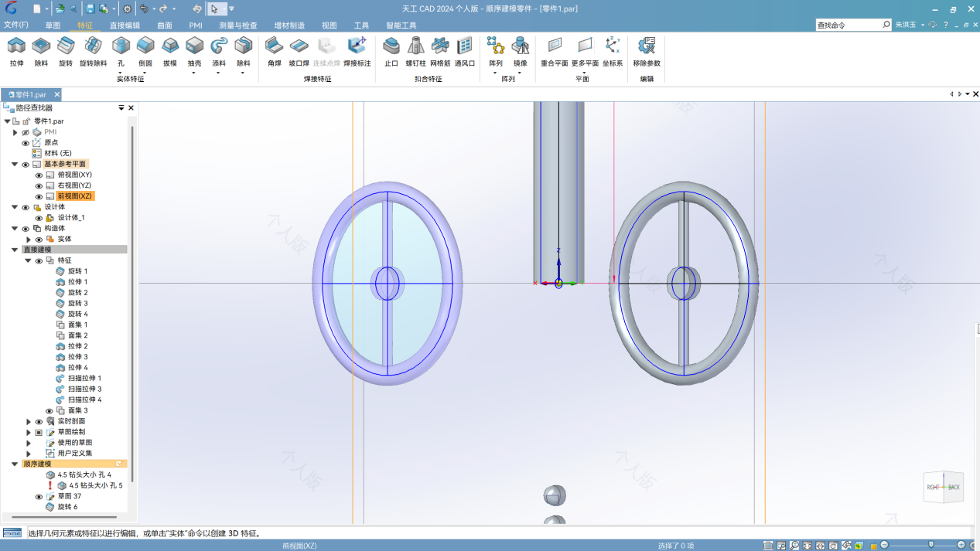Viewport: 980px width, 551px height.
Task: Select the 网格筋 web network tool
Action: tap(440, 51)
